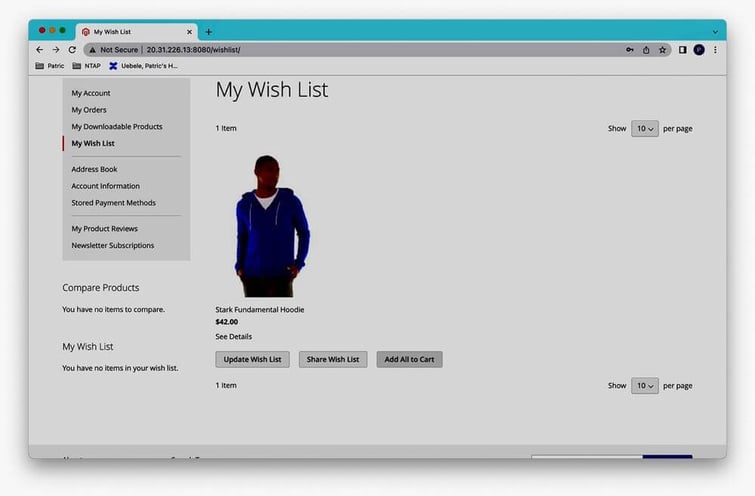Reload the wish list page
Image resolution: width=755 pixels, height=496 pixels.
(72, 49)
